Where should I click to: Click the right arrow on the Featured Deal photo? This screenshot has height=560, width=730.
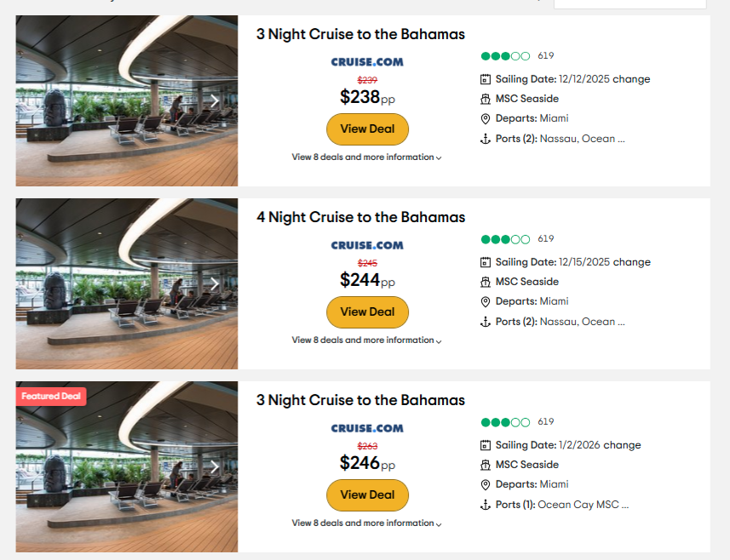click(216, 466)
